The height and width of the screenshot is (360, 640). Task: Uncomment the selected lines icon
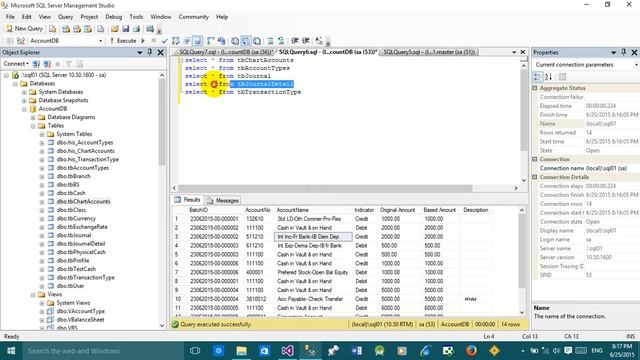(281, 41)
